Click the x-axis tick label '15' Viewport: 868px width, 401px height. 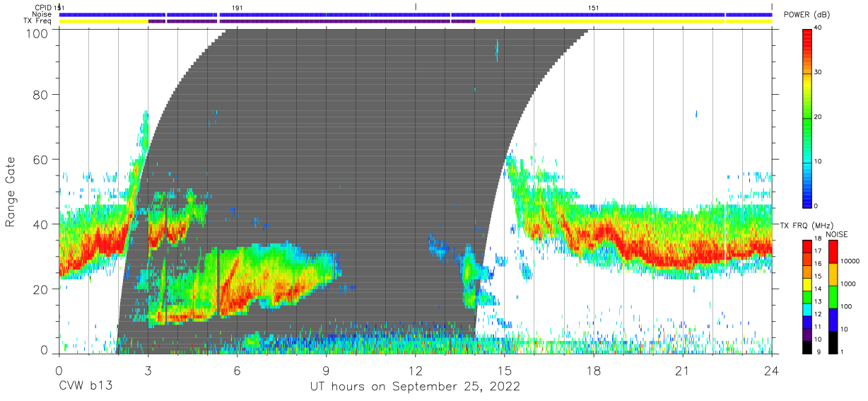click(505, 371)
